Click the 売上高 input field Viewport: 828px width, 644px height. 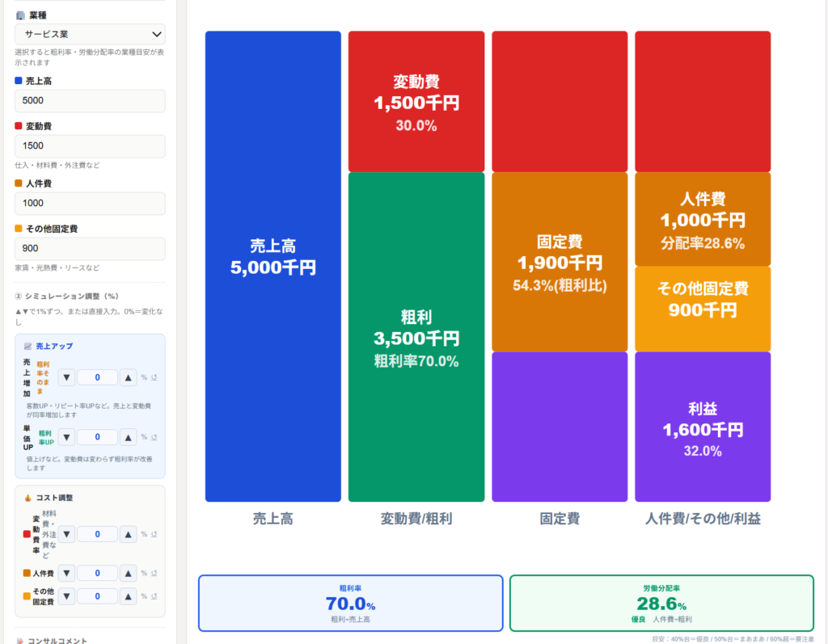pos(90,101)
